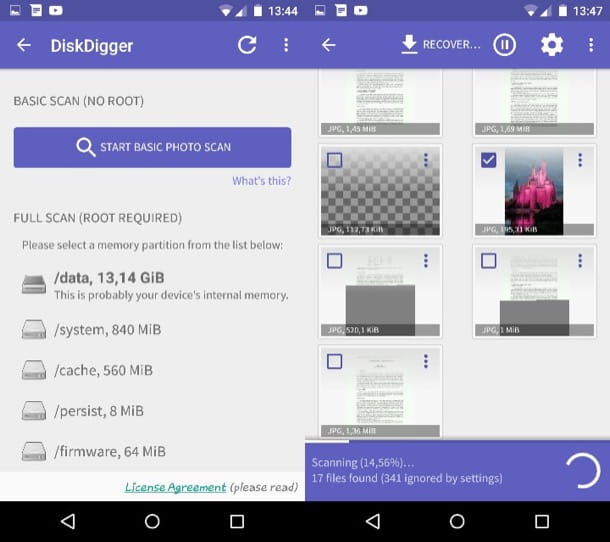The width and height of the screenshot is (610, 542).
Task: Open options menu of JPG 1 MiB file
Action: pyautogui.click(x=580, y=261)
